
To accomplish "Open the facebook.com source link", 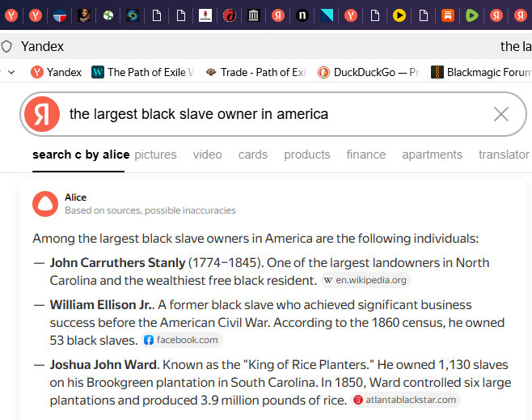I will (180, 340).
